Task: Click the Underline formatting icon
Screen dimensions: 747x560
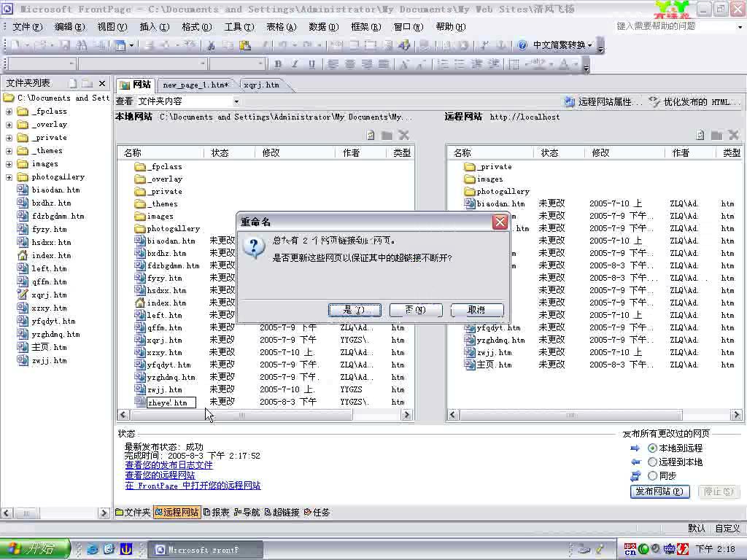Action: tap(311, 64)
